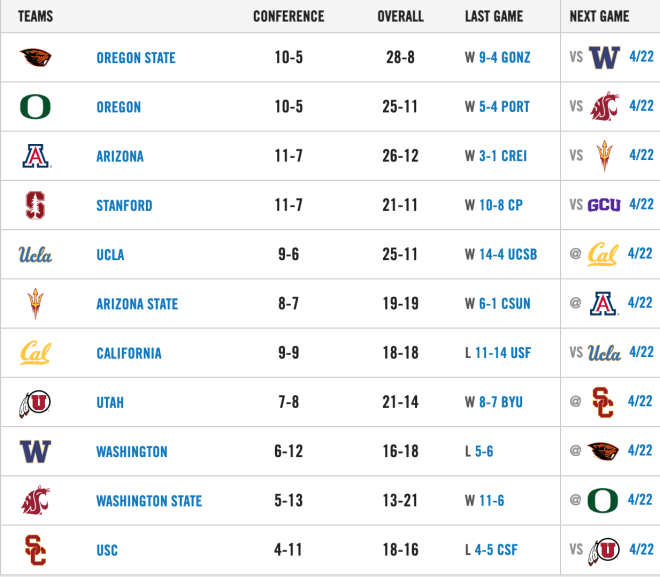Screen dimensions: 660x577
Task: Click the Oregon State beaver logo in Teams column
Action: [x=35, y=57]
